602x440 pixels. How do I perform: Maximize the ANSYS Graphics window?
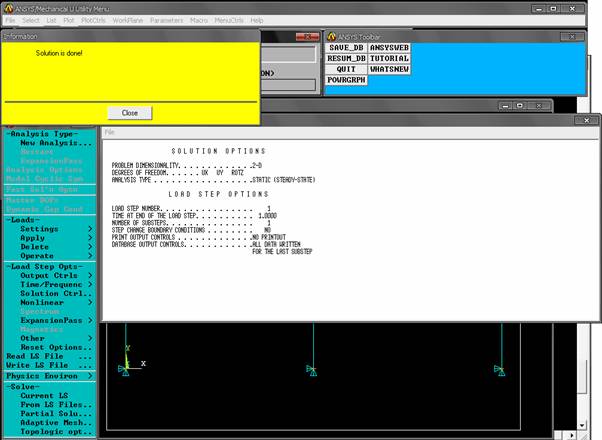click(x=520, y=106)
